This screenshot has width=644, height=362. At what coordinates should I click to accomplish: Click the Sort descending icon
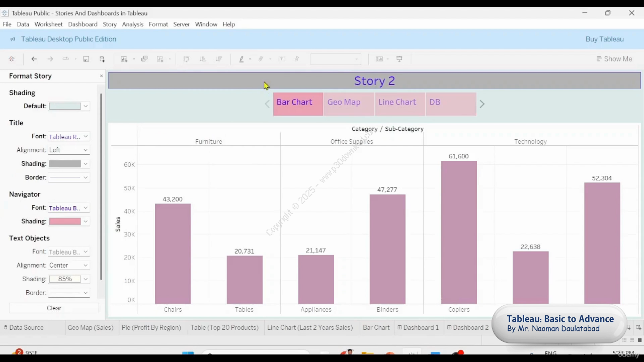click(x=219, y=59)
